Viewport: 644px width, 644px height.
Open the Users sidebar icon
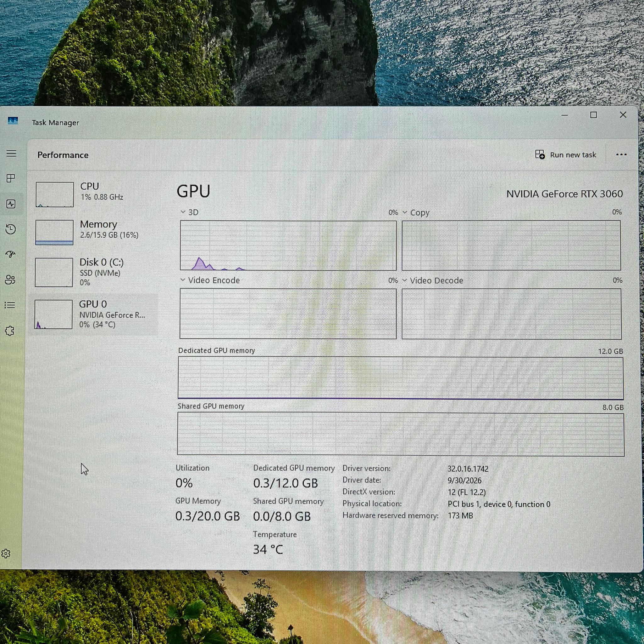point(10,280)
